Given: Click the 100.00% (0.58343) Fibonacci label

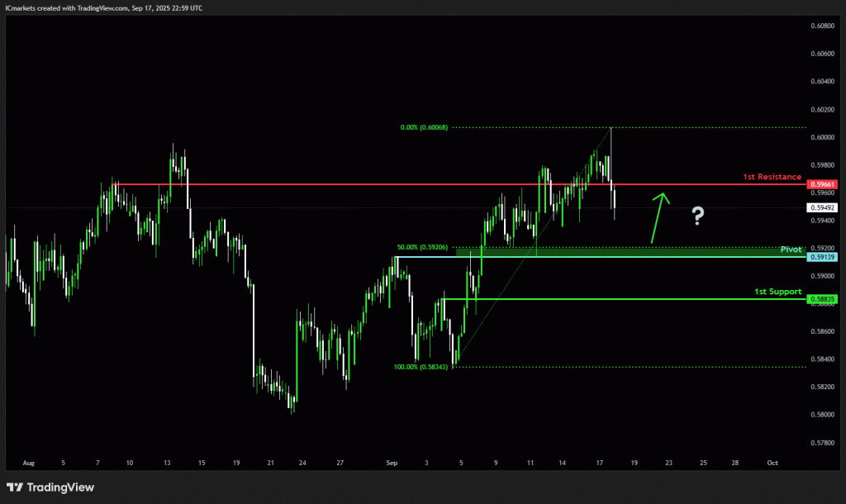Looking at the screenshot, I should (x=421, y=367).
